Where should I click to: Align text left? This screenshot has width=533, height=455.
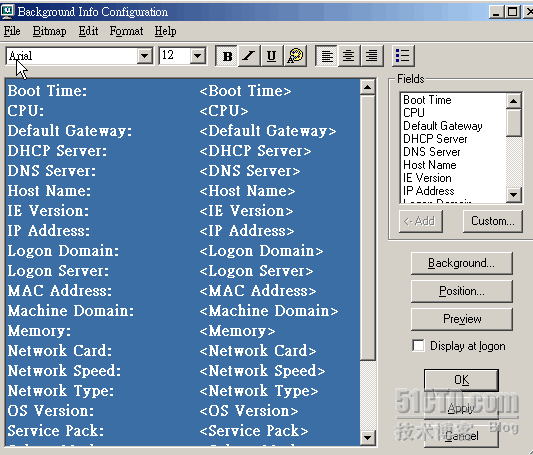pos(327,56)
